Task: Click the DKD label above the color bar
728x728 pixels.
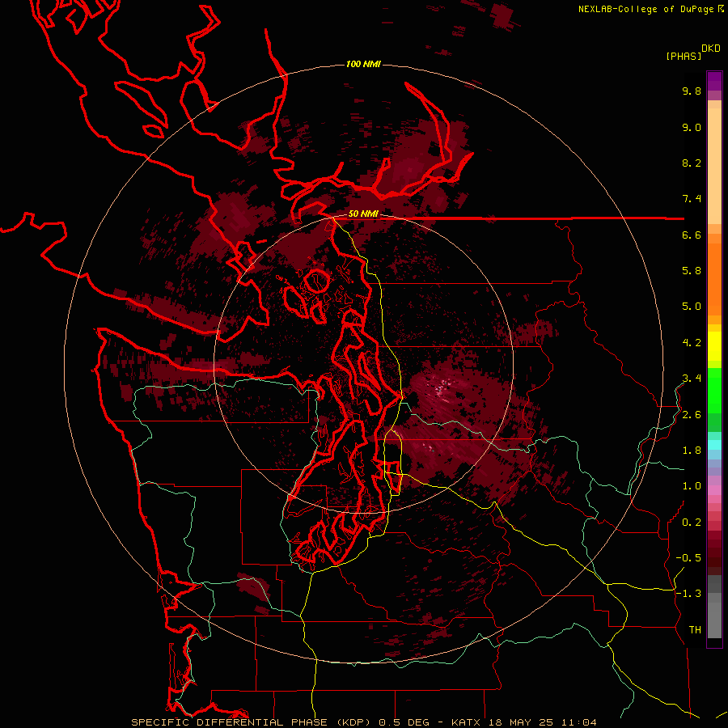Action: pyautogui.click(x=710, y=49)
